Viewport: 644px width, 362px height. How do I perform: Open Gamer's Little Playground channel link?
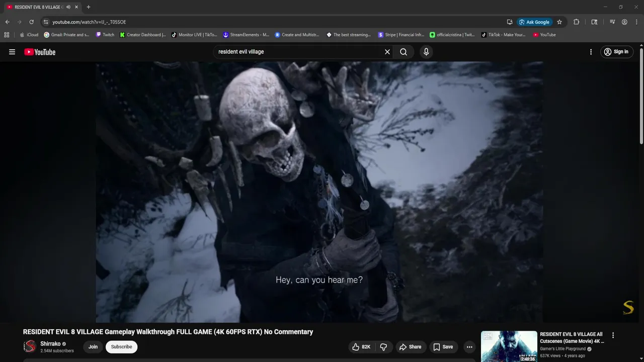pos(562,349)
